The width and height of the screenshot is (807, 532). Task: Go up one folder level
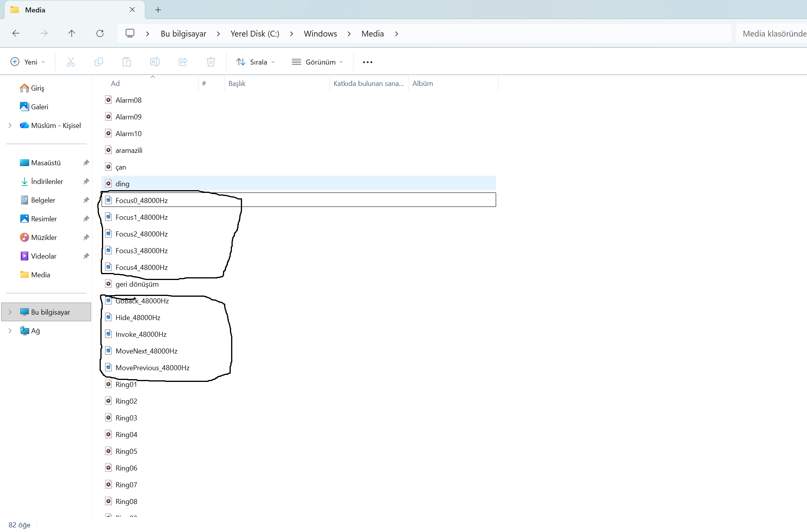coord(72,33)
